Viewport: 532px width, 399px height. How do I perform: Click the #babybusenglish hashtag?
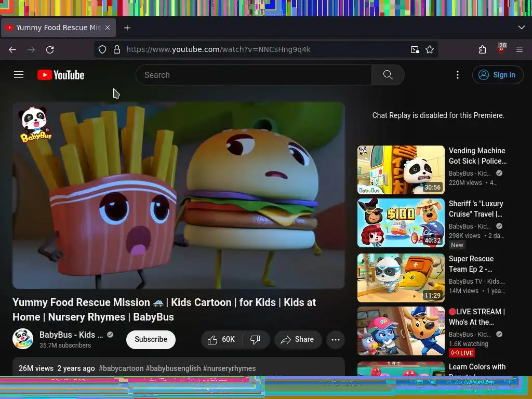[173, 368]
